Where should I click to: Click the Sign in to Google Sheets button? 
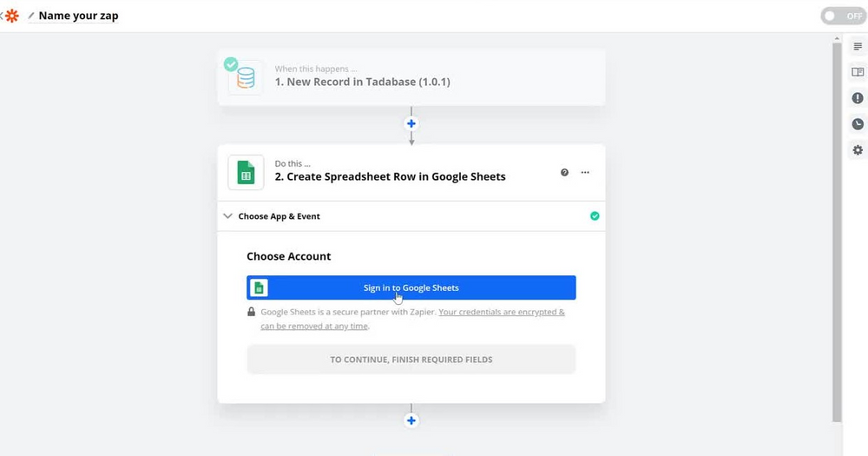[411, 287]
